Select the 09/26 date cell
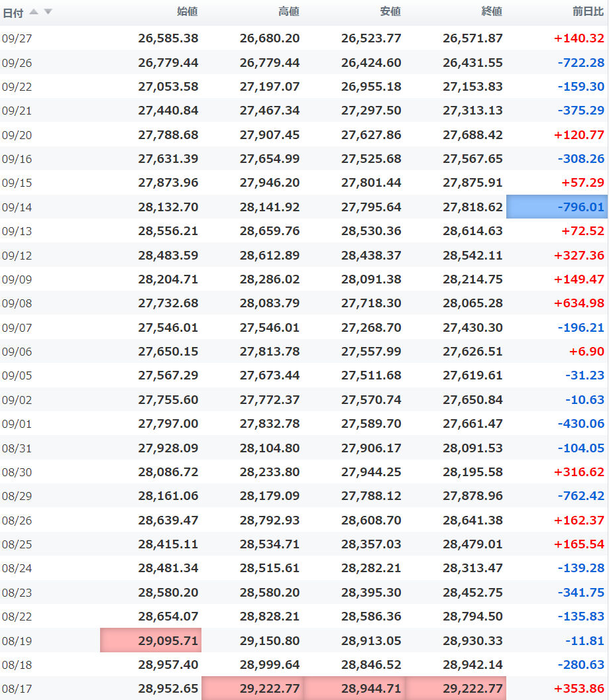Image resolution: width=609 pixels, height=700 pixels. (x=17, y=62)
